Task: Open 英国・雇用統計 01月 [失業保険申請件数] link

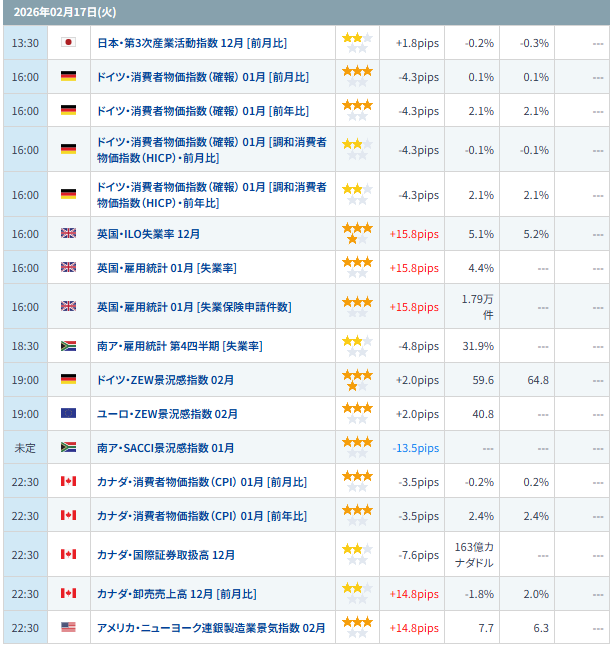Action: 194,307
